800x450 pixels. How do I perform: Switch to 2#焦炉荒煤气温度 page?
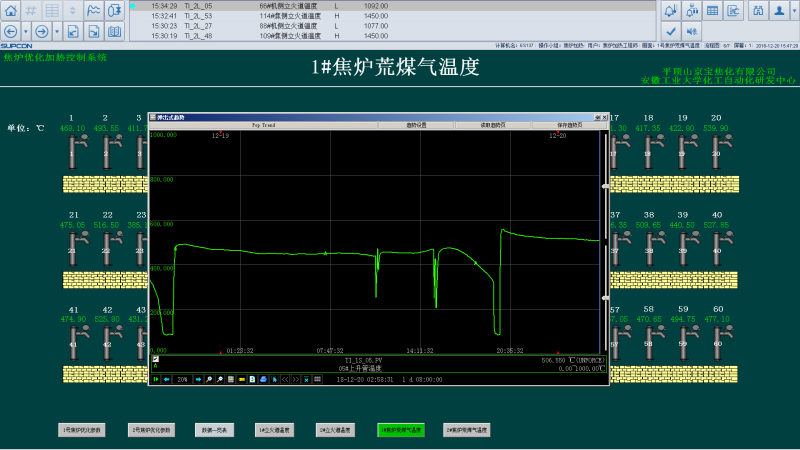click(466, 430)
